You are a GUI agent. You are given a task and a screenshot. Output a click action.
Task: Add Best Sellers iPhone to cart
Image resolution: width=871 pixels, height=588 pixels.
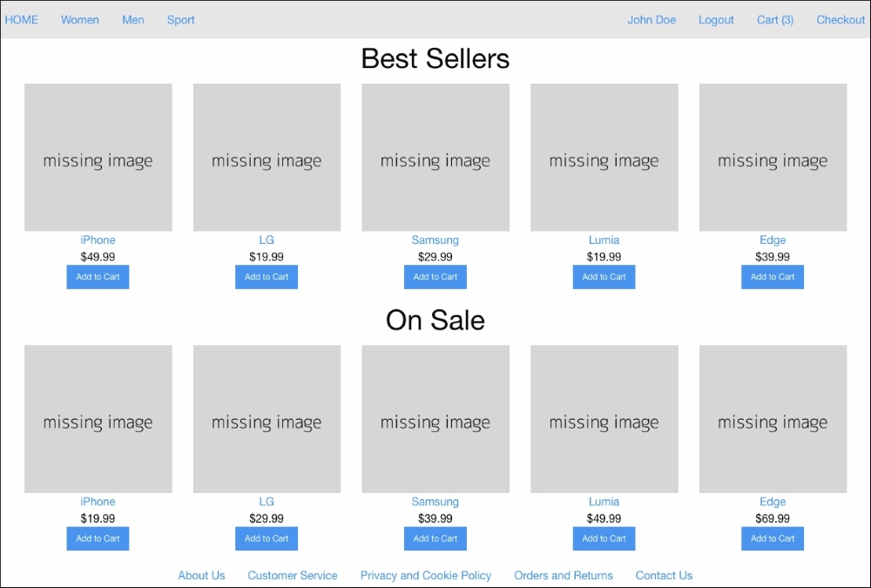coord(98,277)
